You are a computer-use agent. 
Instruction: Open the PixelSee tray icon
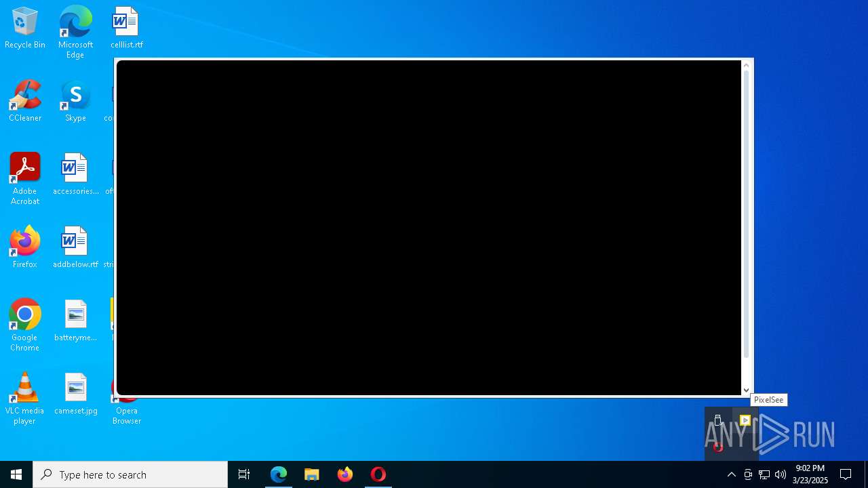pyautogui.click(x=745, y=420)
